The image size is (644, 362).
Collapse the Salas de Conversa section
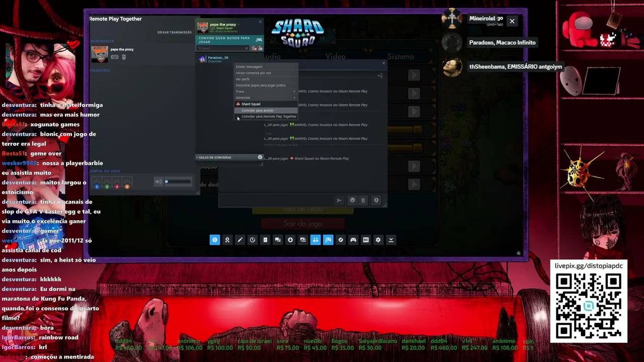(x=197, y=157)
